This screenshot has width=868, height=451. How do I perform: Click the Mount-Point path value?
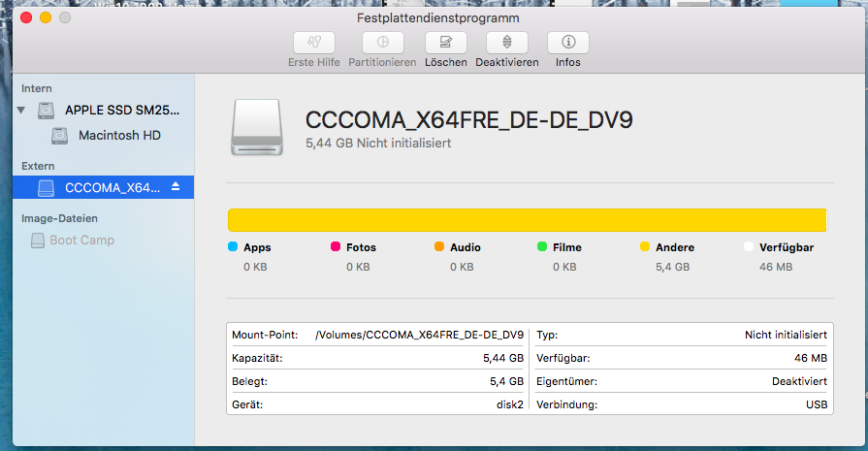point(419,335)
